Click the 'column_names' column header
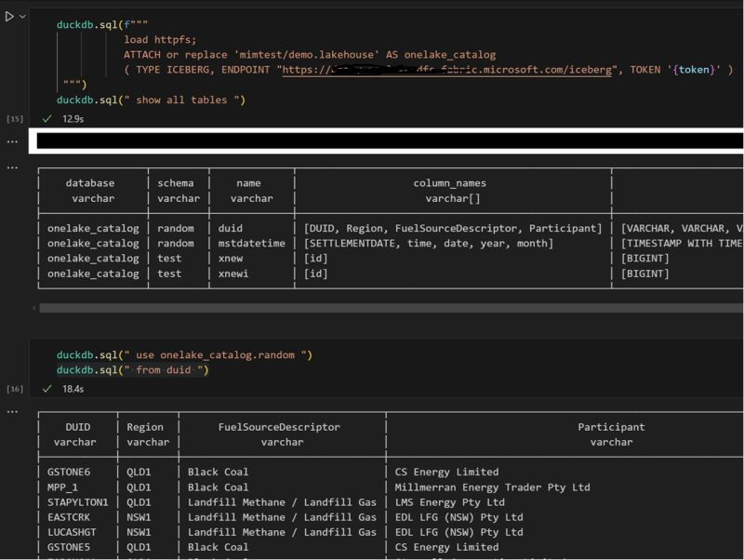Image resolution: width=744 pixels, height=560 pixels. click(x=450, y=183)
